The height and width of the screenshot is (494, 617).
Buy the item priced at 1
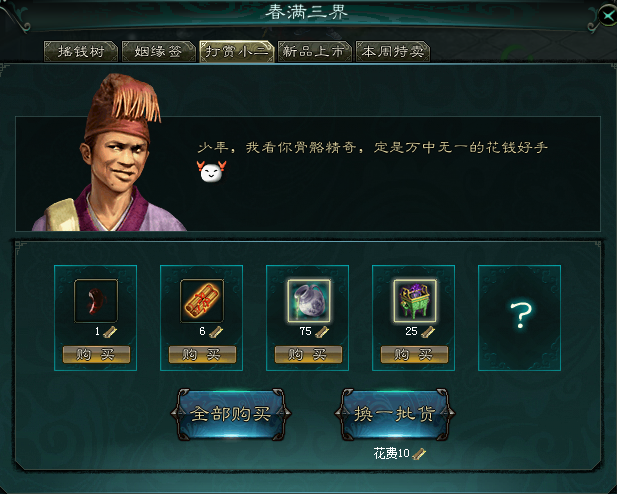[x=96, y=355]
